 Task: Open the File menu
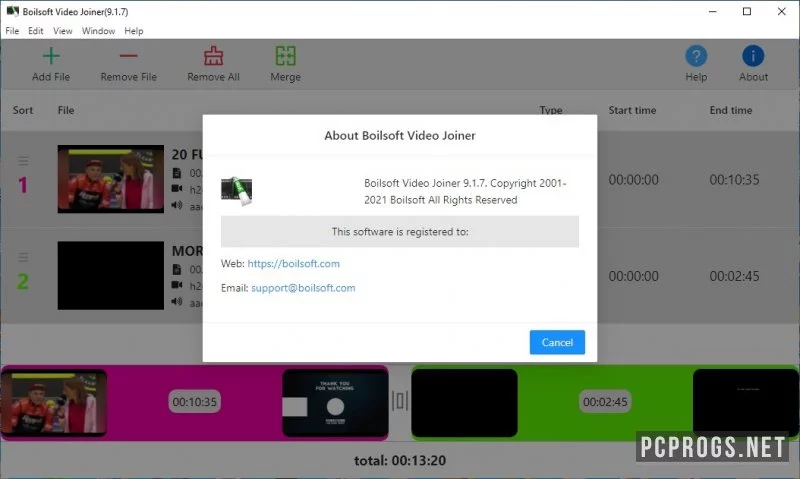[12, 31]
